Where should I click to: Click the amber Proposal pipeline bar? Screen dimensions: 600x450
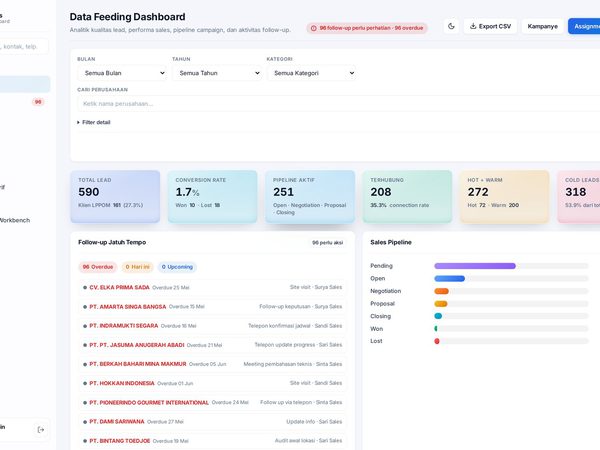(x=441, y=304)
